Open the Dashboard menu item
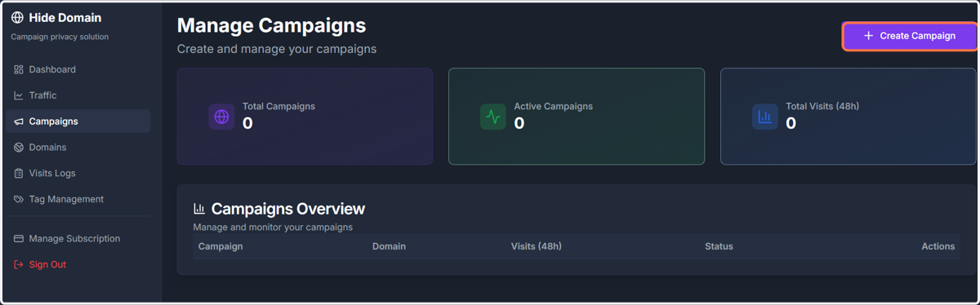Screen dimensions: 980x305 (78, 69)
